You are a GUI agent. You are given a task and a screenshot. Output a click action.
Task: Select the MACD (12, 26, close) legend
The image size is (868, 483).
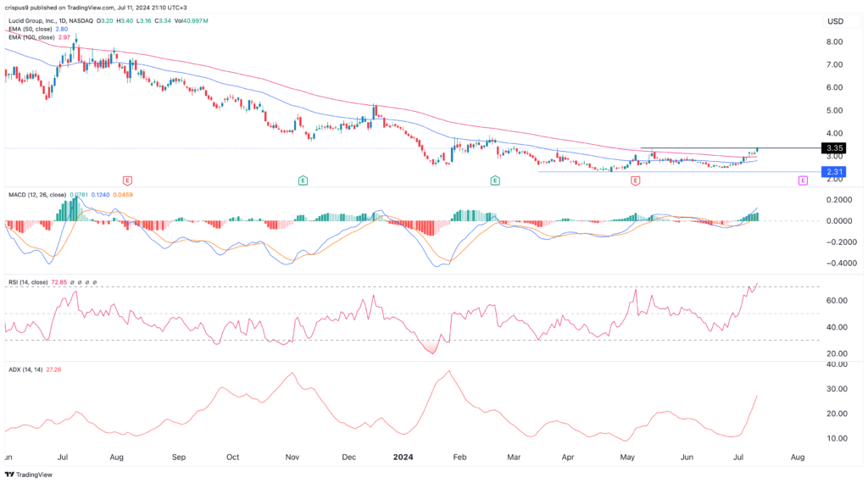click(x=37, y=195)
